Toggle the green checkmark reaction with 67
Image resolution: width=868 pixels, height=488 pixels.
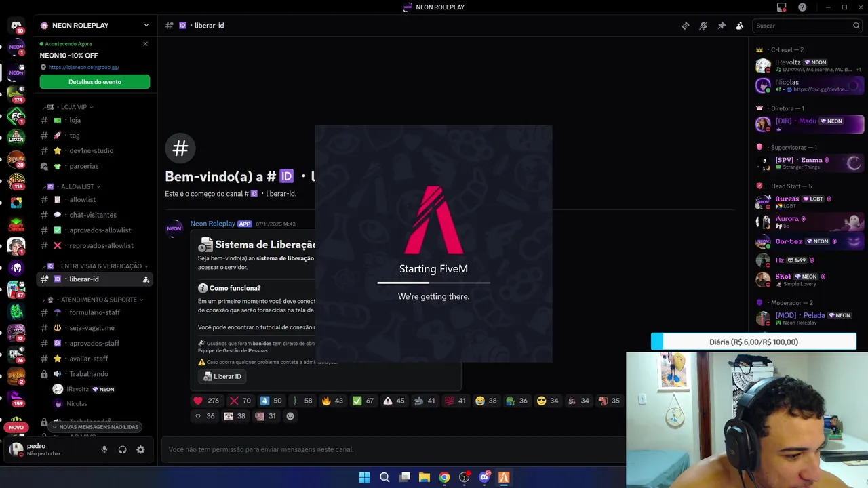tap(363, 401)
